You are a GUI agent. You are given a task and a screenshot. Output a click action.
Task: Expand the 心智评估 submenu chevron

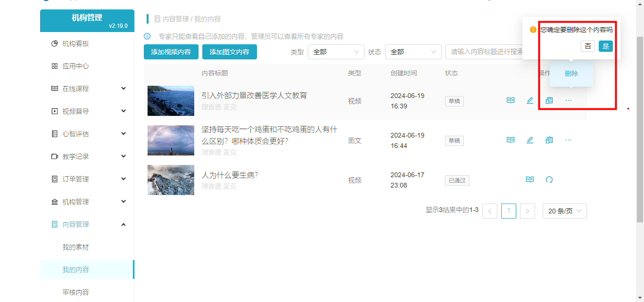click(124, 134)
